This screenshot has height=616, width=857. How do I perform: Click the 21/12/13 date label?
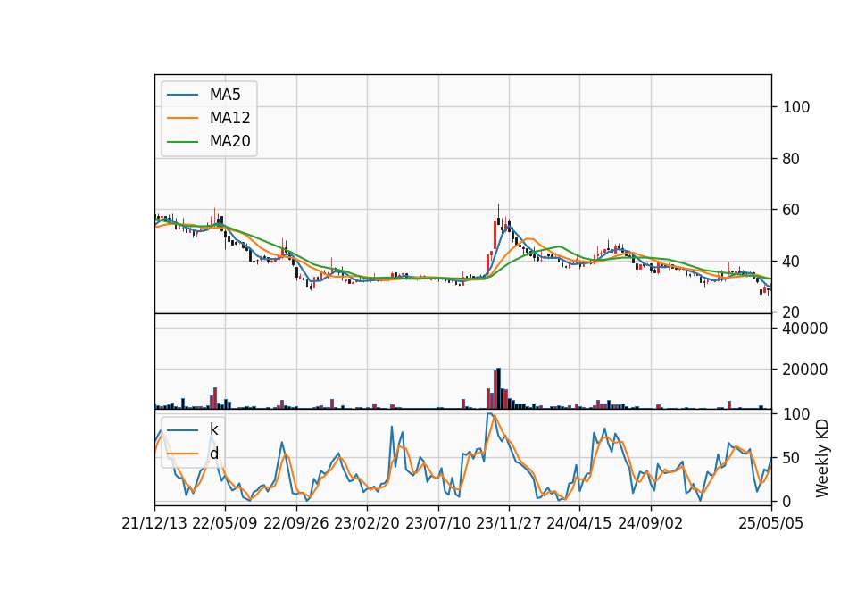click(x=154, y=523)
